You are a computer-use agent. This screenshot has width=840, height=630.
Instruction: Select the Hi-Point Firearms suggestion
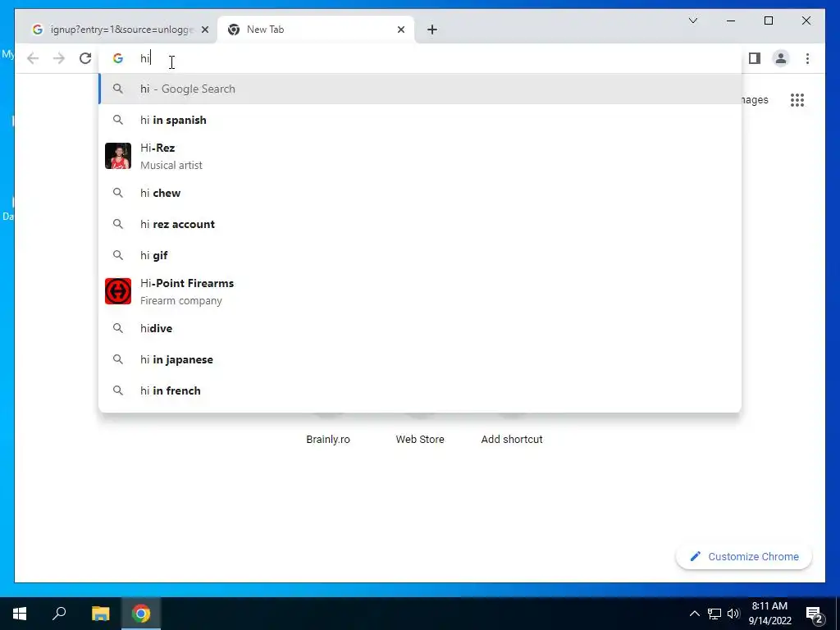[420, 291]
